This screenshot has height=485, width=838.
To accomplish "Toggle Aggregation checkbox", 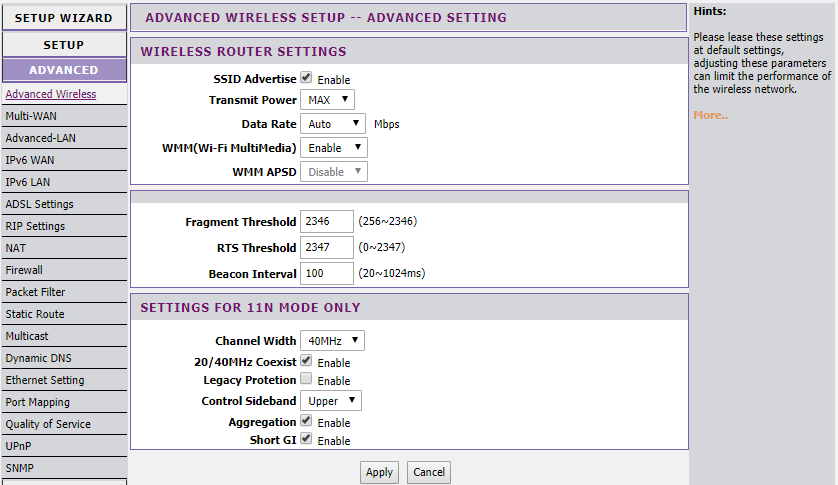I will pyautogui.click(x=306, y=420).
